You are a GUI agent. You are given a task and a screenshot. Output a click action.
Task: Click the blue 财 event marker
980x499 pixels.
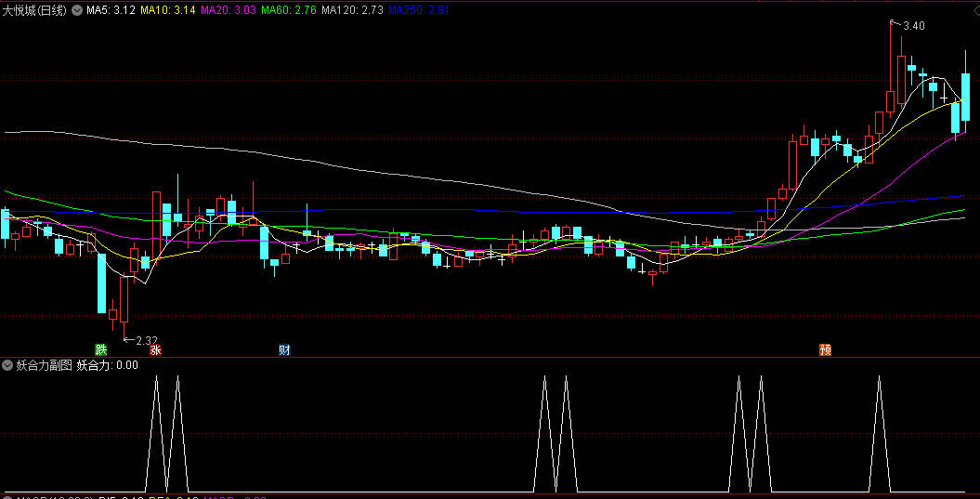click(284, 349)
